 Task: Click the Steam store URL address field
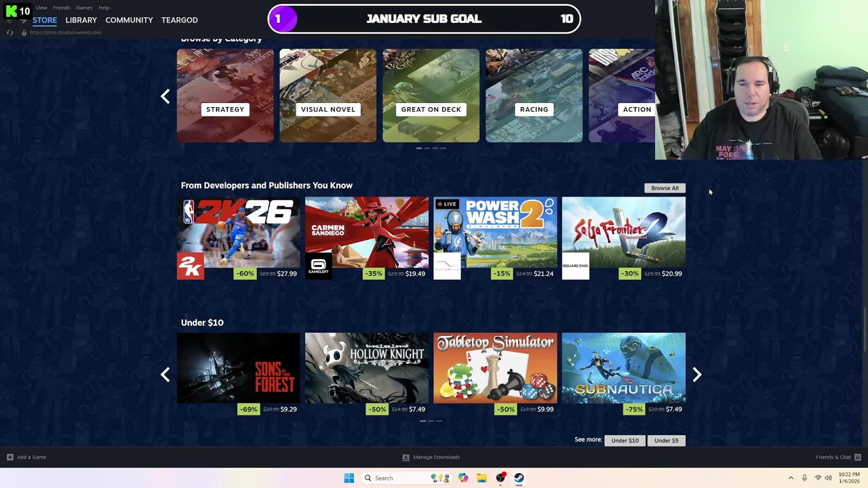point(66,33)
